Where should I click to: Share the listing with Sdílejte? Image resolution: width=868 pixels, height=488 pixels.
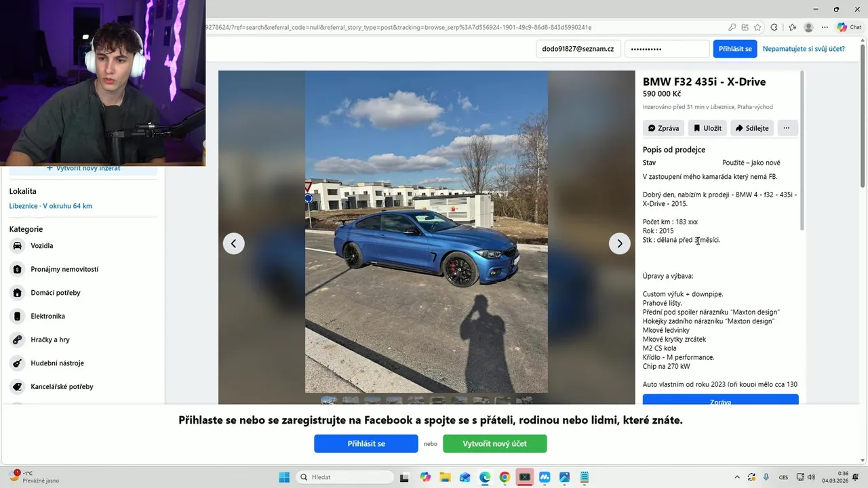point(752,128)
